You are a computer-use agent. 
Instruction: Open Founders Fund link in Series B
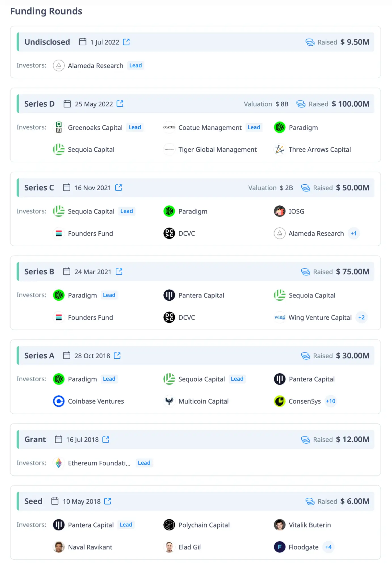pyautogui.click(x=90, y=317)
